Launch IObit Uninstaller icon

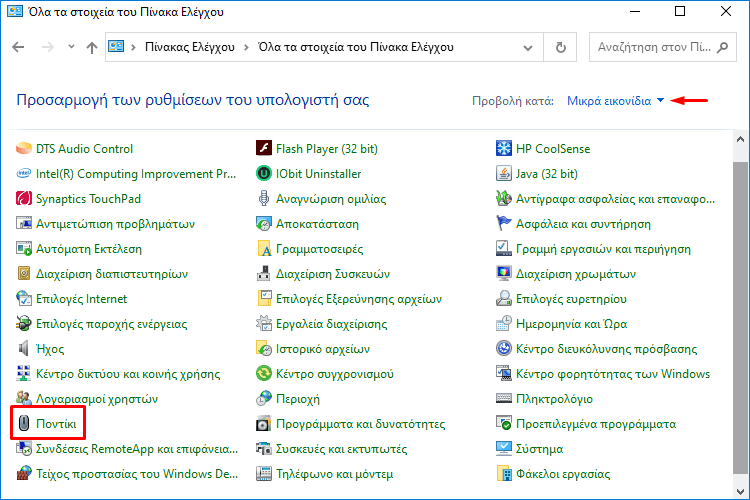[264, 174]
